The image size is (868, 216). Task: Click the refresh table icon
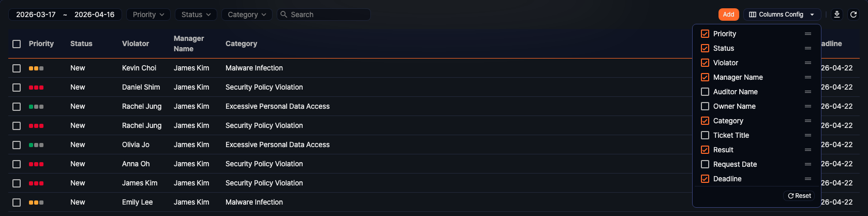click(854, 15)
